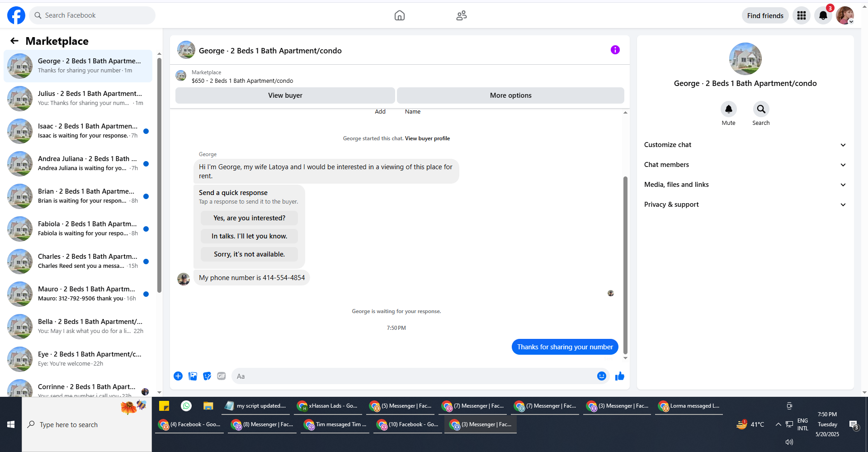Viewport: 868px width, 452px height.
Task: Click the listing thumbnail beside $650 title
Action: [x=181, y=76]
